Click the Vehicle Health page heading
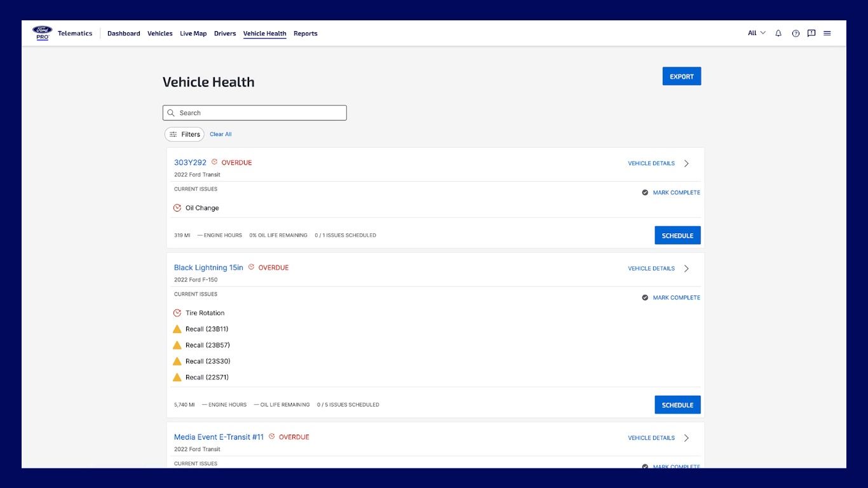 (208, 82)
